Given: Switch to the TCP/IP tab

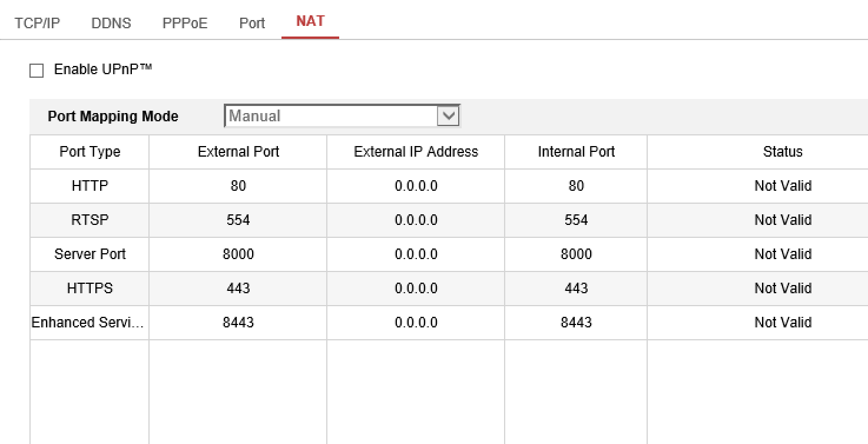Looking at the screenshot, I should [37, 23].
